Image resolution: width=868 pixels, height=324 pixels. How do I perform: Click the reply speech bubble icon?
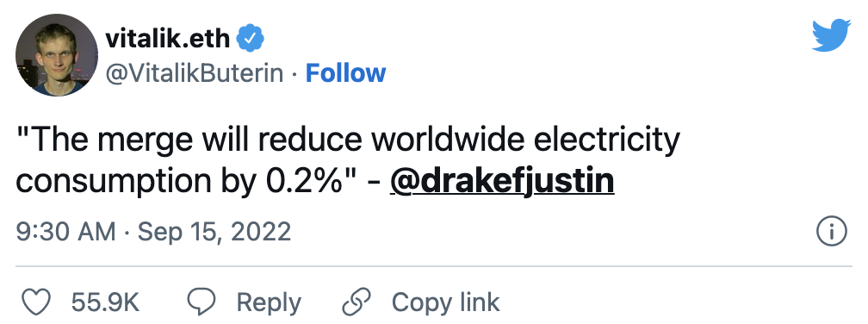pos(201,302)
